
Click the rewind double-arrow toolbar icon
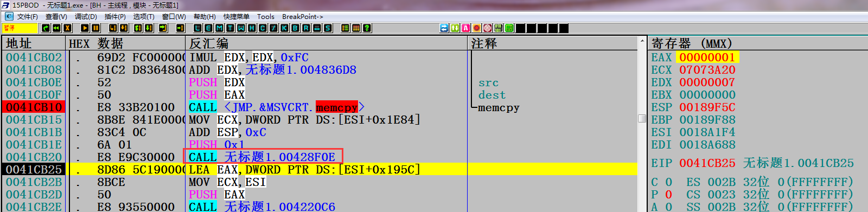(56, 28)
